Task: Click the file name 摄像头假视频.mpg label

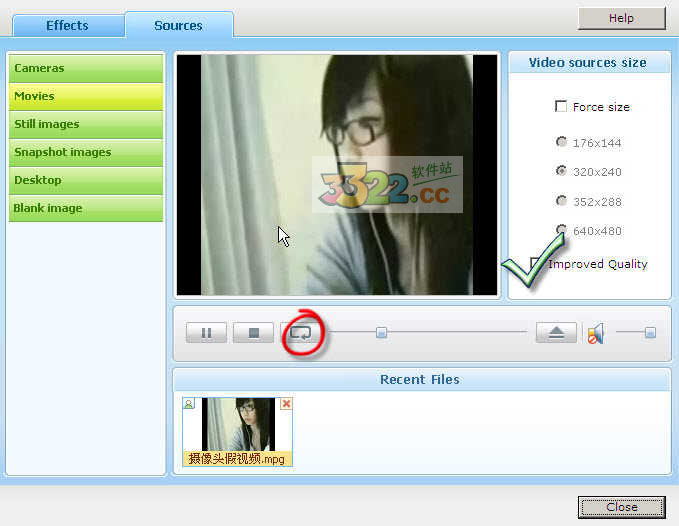Action: (x=237, y=458)
